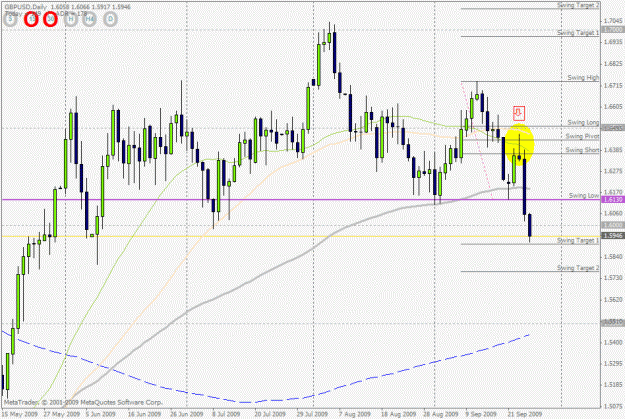Switch chart to the H4 timeframe button
Viewport: 625px width, 419px height.
[x=89, y=19]
